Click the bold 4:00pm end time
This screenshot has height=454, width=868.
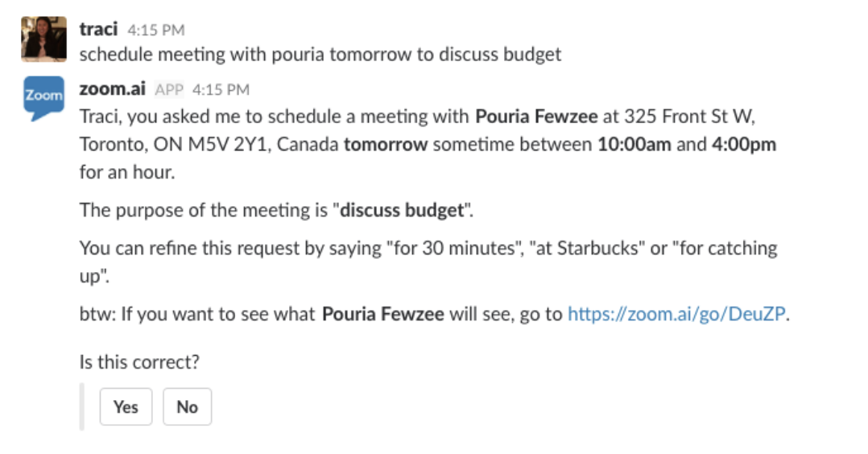point(744,145)
